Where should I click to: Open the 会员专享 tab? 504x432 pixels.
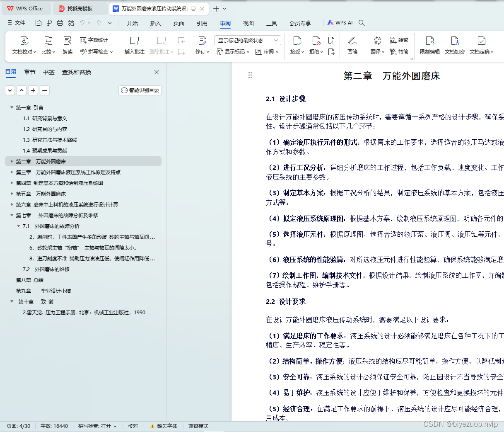click(300, 23)
